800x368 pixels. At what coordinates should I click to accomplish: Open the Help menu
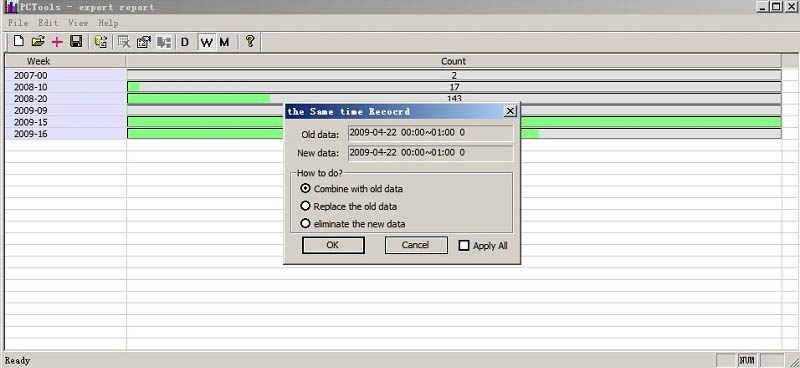[108, 23]
